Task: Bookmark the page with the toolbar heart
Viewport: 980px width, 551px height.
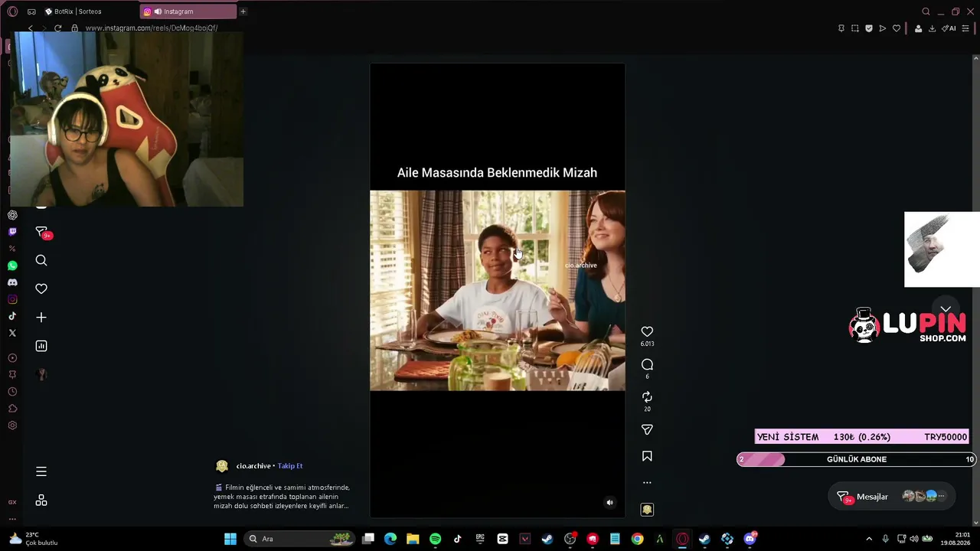Action: (x=897, y=28)
